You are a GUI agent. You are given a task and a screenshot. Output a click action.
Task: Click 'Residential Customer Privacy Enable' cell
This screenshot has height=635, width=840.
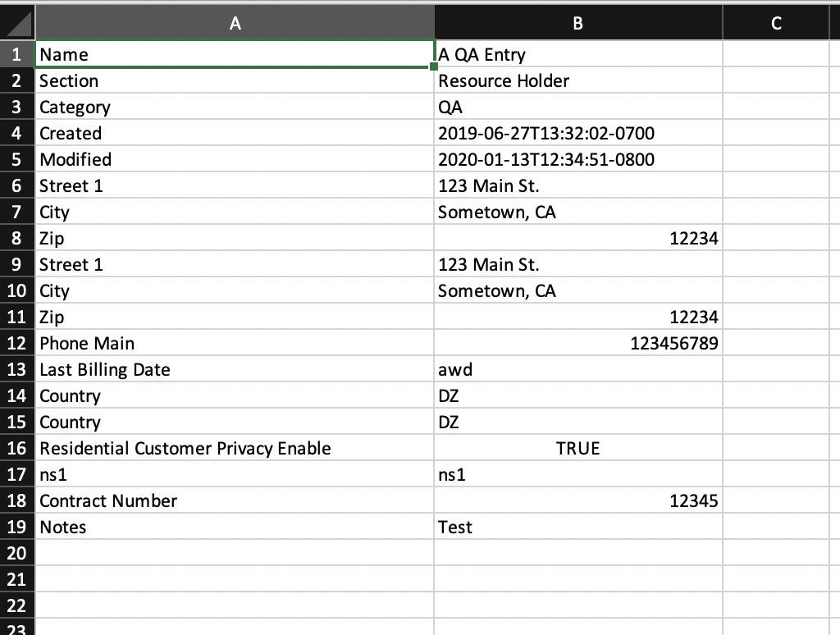point(235,449)
